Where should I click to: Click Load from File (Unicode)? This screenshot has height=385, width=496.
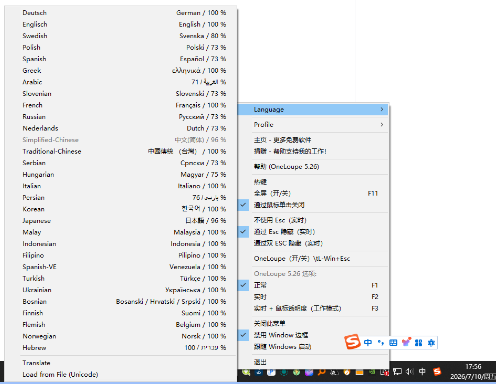120,374
